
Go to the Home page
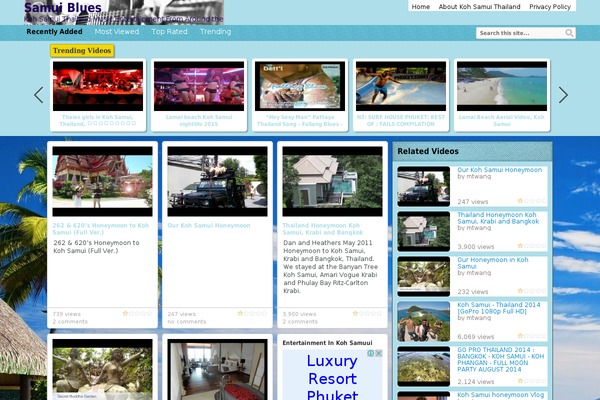421,7
